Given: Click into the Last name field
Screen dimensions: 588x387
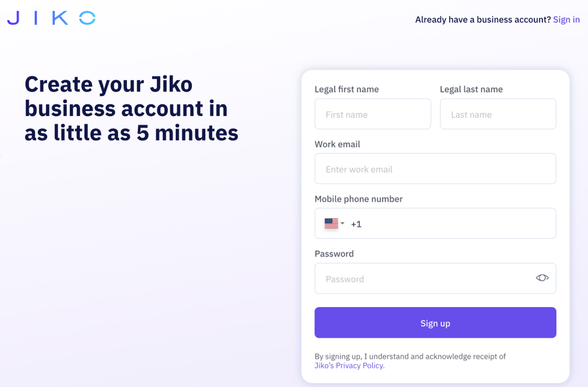Looking at the screenshot, I should point(498,114).
